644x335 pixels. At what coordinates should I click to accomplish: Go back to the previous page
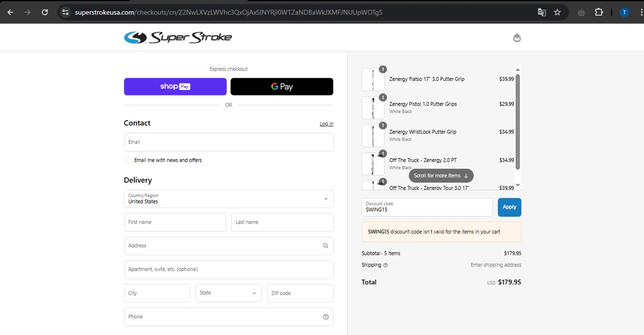tap(10, 12)
